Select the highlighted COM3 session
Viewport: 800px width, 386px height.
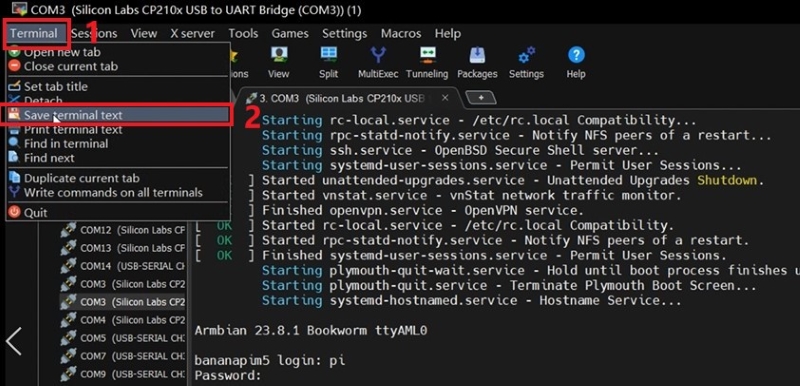[122, 302]
